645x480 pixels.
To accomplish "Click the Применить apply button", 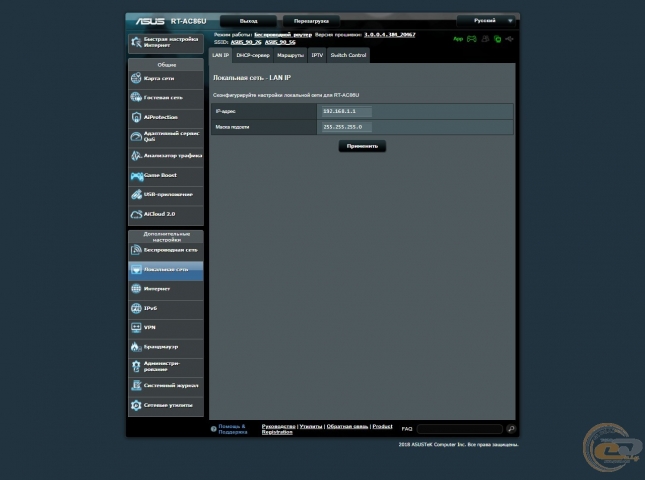I will [x=362, y=146].
